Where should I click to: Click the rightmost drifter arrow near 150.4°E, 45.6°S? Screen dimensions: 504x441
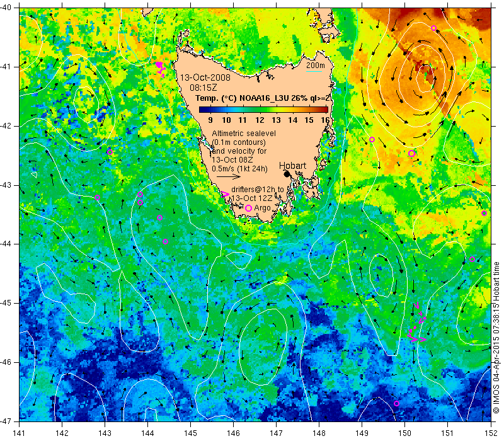(422, 339)
